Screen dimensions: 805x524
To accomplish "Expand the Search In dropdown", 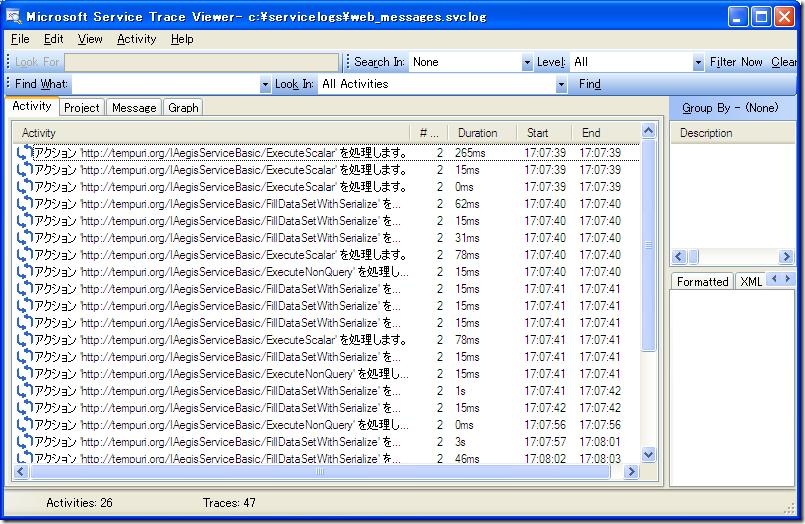I will point(527,63).
